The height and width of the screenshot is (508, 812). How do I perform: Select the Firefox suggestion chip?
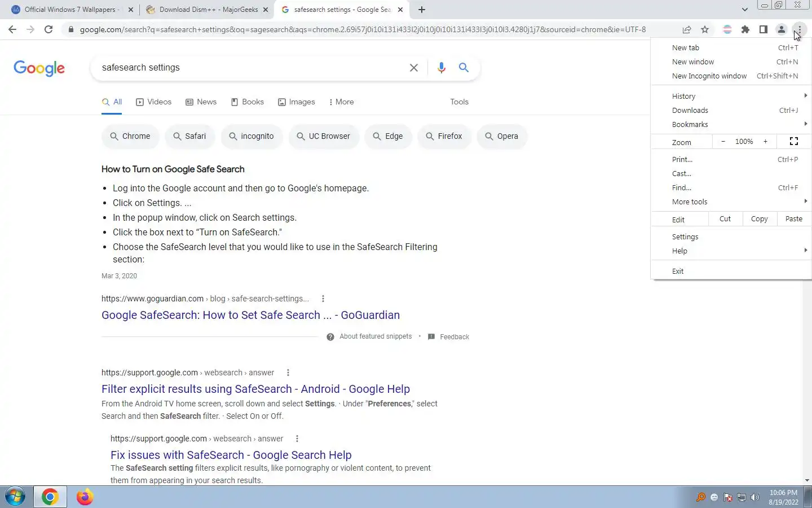pos(444,137)
